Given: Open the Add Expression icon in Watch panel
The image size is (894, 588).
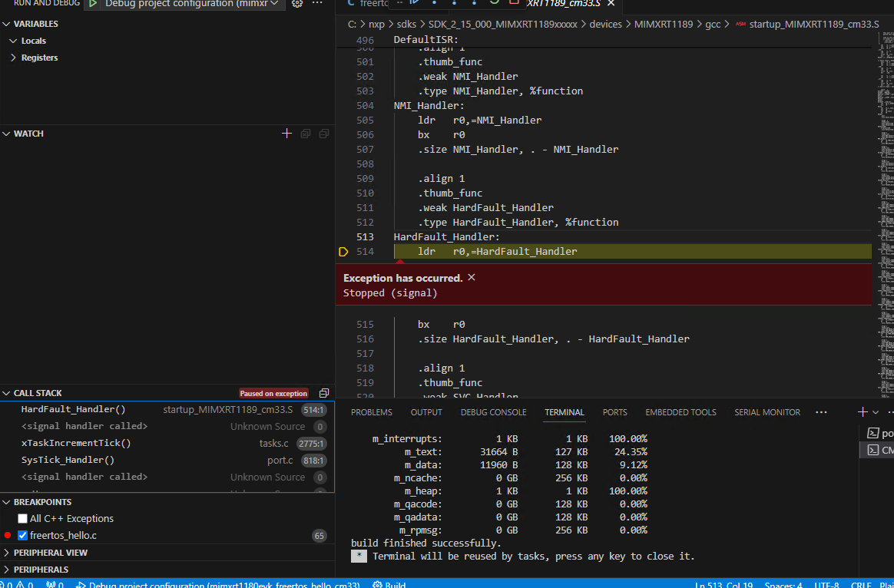Looking at the screenshot, I should pos(286,133).
